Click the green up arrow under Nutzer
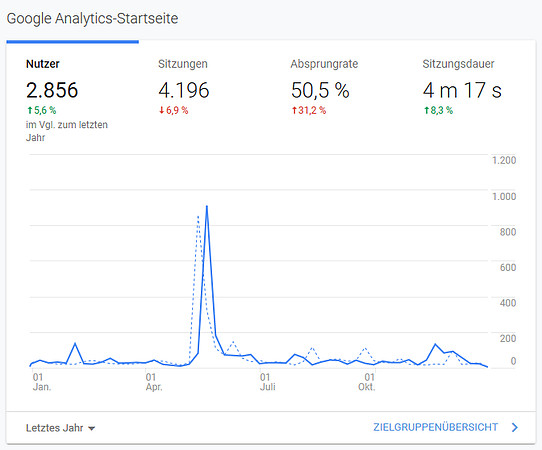542x450 pixels. [x=30, y=110]
